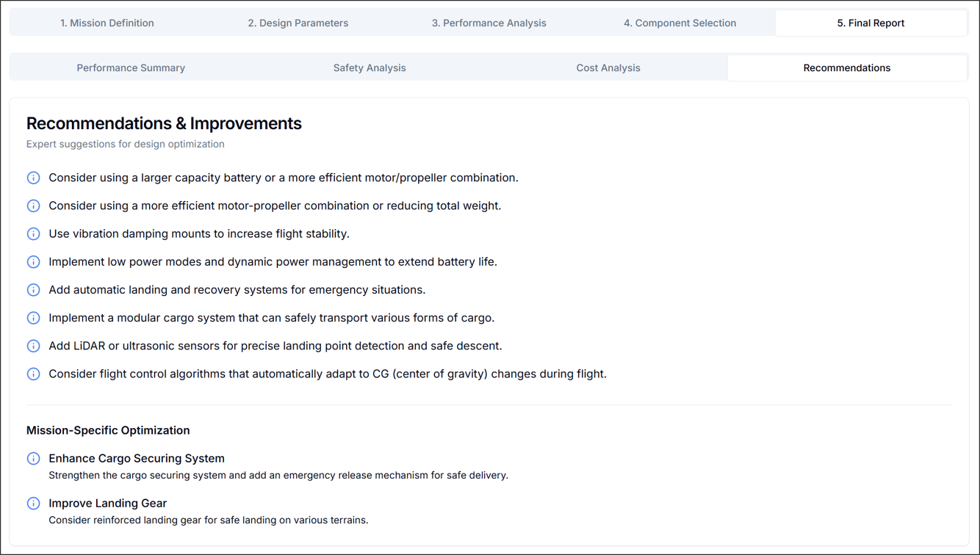Click the Recommendations & Improvements heading
980x555 pixels.
click(164, 123)
